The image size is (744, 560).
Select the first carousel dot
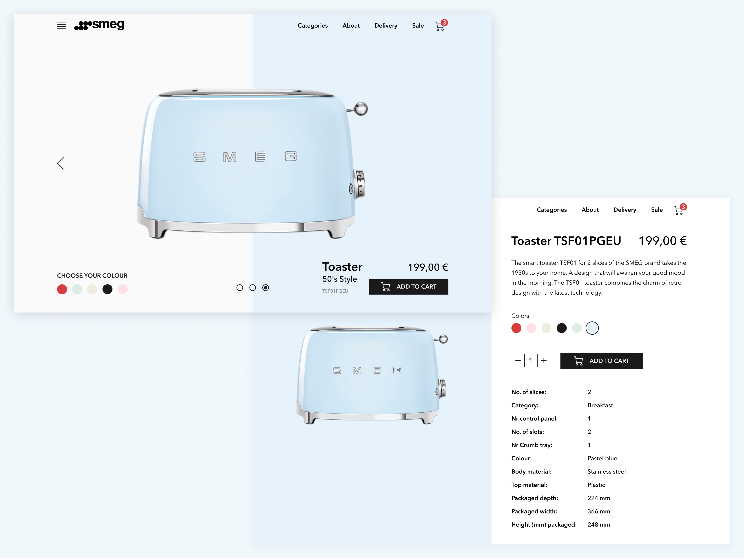coord(239,288)
